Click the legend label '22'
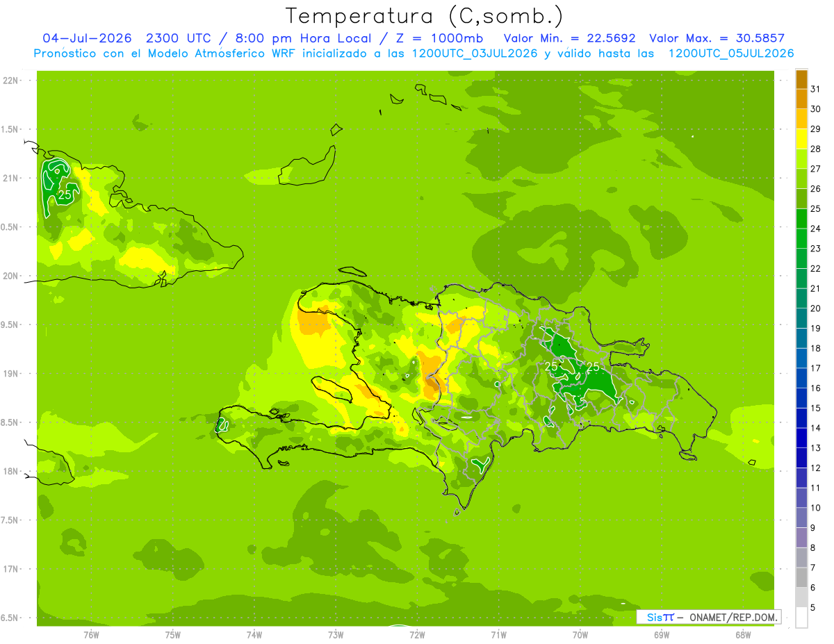Screen dimensions: 834x644 816,268
